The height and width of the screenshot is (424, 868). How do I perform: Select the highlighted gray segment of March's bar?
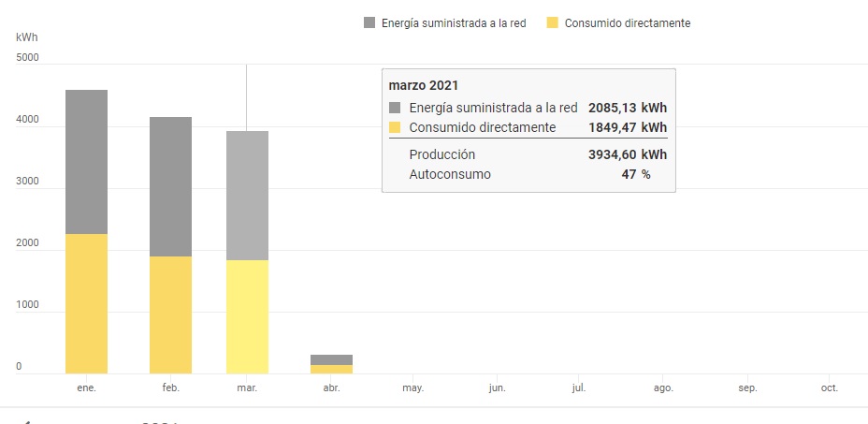click(x=247, y=195)
